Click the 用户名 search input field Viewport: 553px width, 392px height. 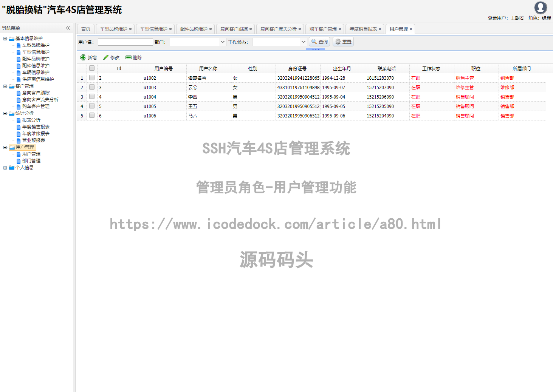click(125, 42)
